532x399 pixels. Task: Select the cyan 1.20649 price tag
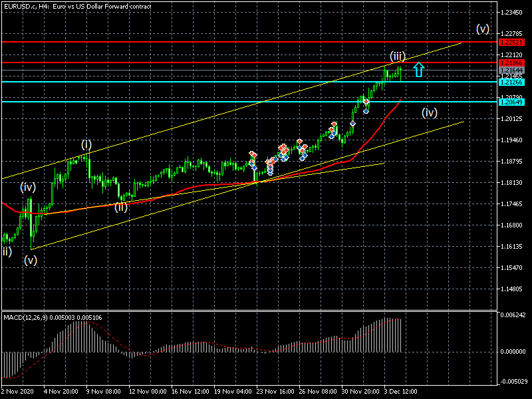point(511,102)
